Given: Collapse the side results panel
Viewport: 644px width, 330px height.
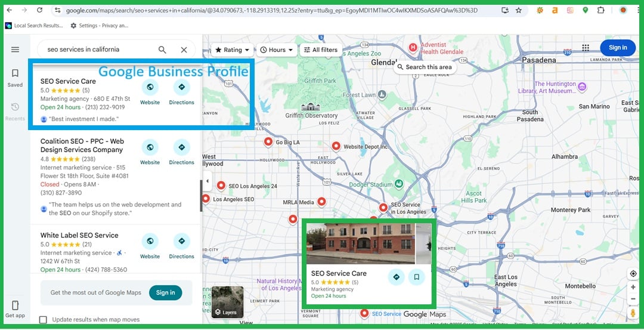Looking at the screenshot, I should [x=207, y=181].
